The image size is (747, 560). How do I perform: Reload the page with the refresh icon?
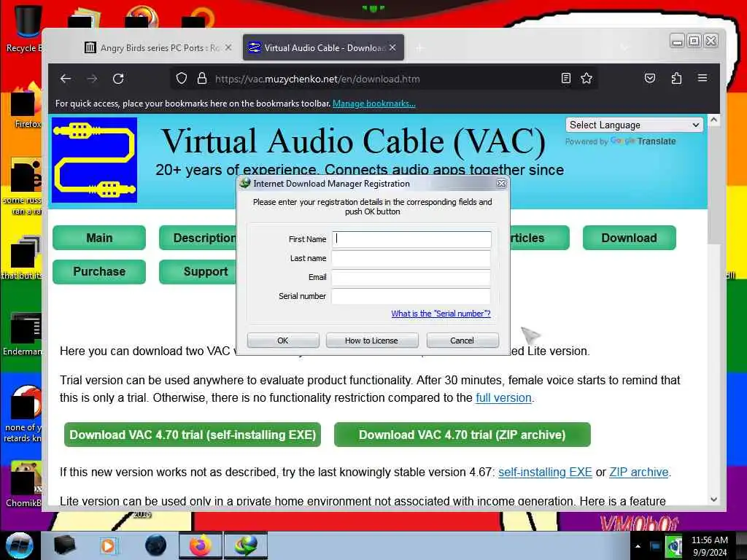tap(118, 79)
